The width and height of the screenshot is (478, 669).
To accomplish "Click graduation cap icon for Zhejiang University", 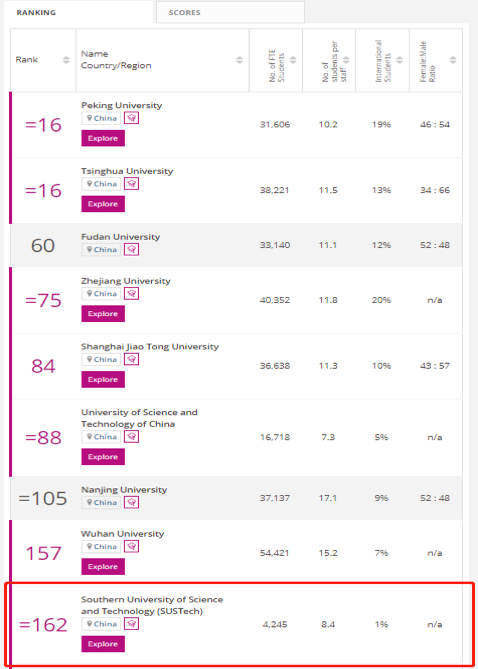I will (x=131, y=294).
